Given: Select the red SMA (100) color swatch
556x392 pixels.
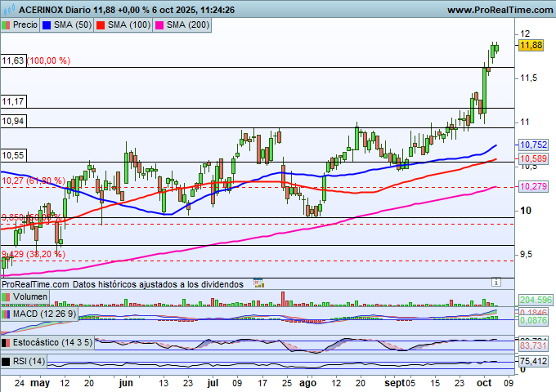Looking at the screenshot, I should (101, 25).
